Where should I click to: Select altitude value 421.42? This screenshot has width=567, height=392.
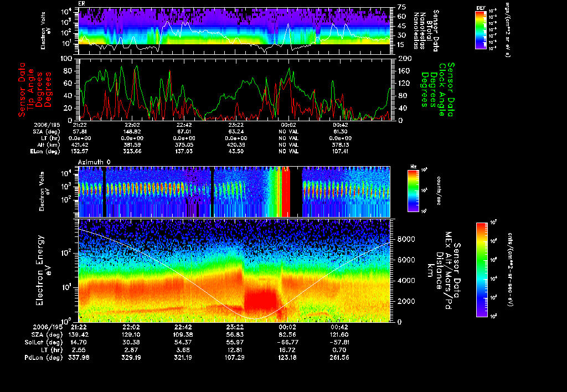(x=80, y=145)
